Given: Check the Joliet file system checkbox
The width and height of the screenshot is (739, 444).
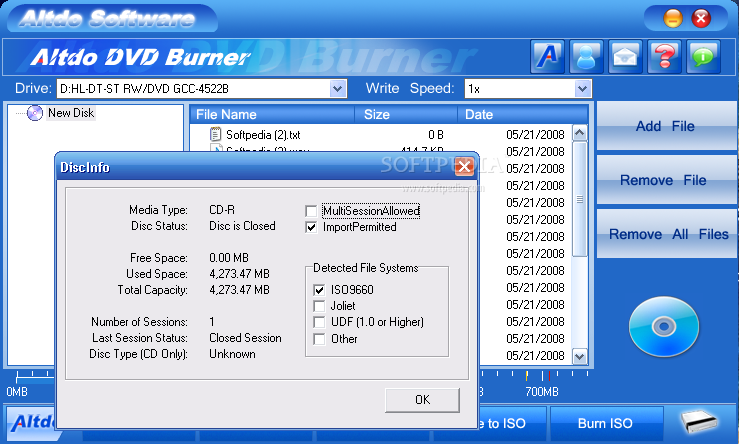Looking at the screenshot, I should 319,306.
